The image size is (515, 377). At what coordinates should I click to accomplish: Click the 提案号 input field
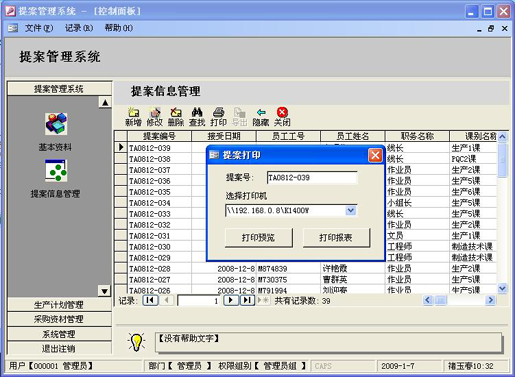tap(312, 178)
